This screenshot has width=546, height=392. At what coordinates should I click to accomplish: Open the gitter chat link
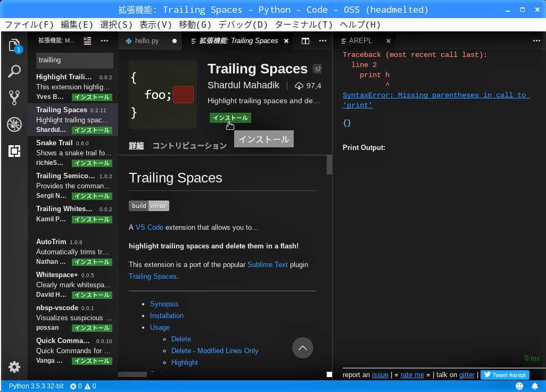(467, 375)
